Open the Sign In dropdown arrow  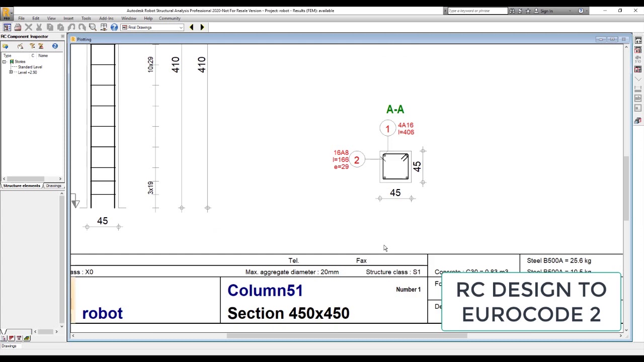pos(570,11)
